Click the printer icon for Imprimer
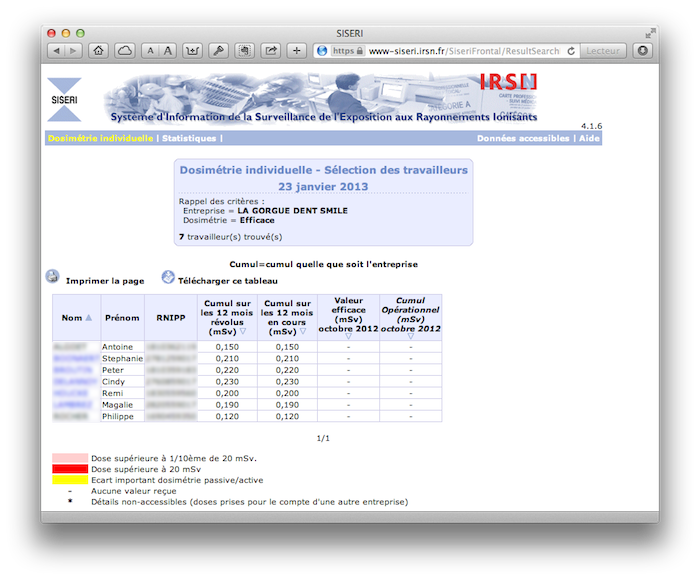The width and height of the screenshot is (700, 580). click(x=53, y=278)
